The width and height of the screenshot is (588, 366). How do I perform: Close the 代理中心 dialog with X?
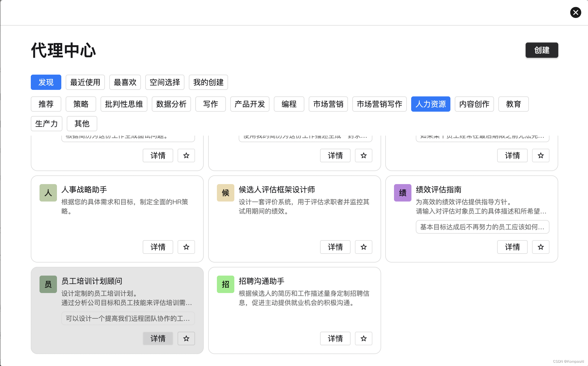pos(575,13)
